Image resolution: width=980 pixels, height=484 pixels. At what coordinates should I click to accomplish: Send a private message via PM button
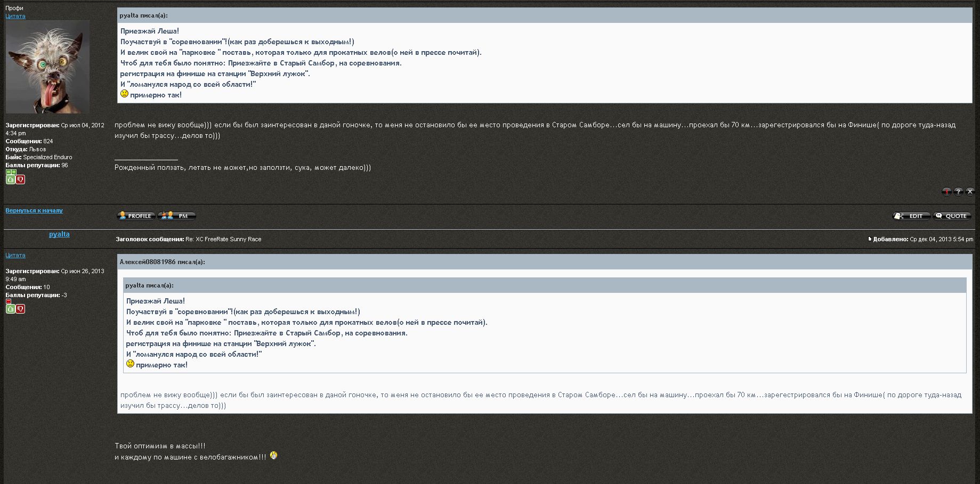177,216
